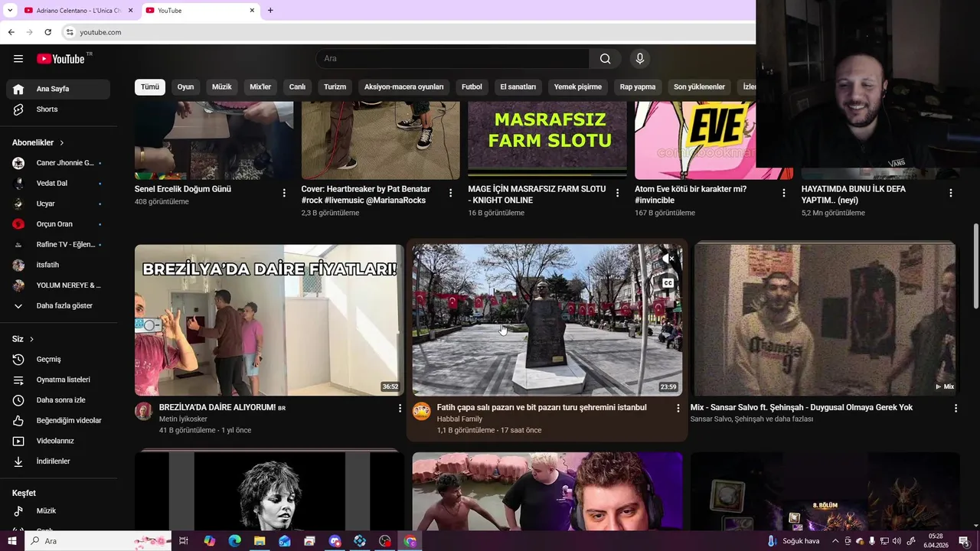Screen dimensions: 980x551
Task: Open browser tab search dropdown arrow
Action: pyautogui.click(x=10, y=11)
